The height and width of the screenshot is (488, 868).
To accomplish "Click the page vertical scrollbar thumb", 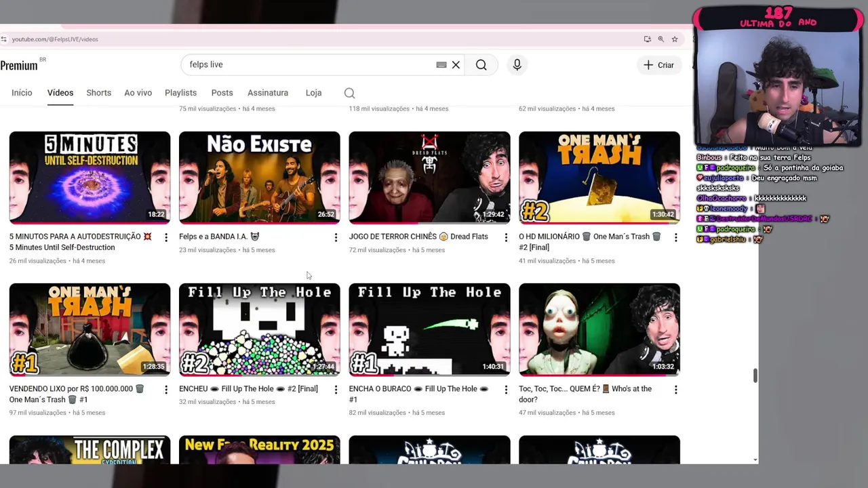I will (x=755, y=375).
